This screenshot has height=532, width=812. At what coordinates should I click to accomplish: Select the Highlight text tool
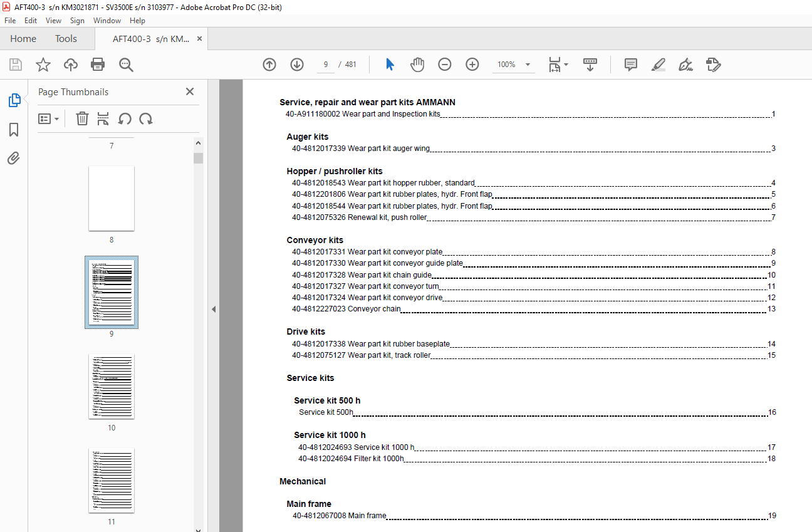658,65
